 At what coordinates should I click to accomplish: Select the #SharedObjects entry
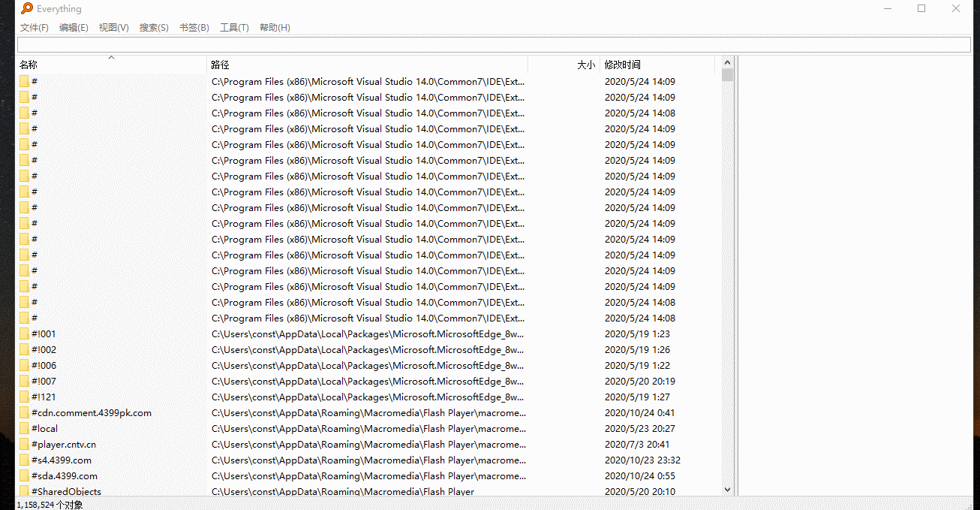pyautogui.click(x=66, y=491)
